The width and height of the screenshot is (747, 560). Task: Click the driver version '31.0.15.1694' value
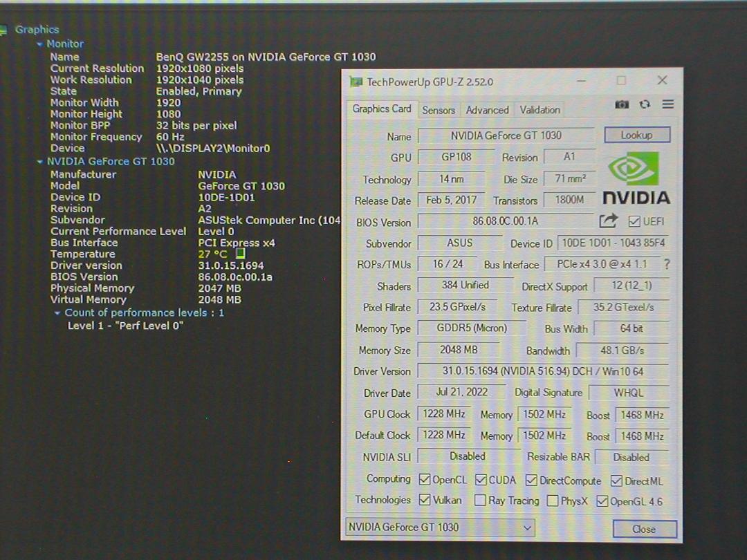tap(230, 265)
